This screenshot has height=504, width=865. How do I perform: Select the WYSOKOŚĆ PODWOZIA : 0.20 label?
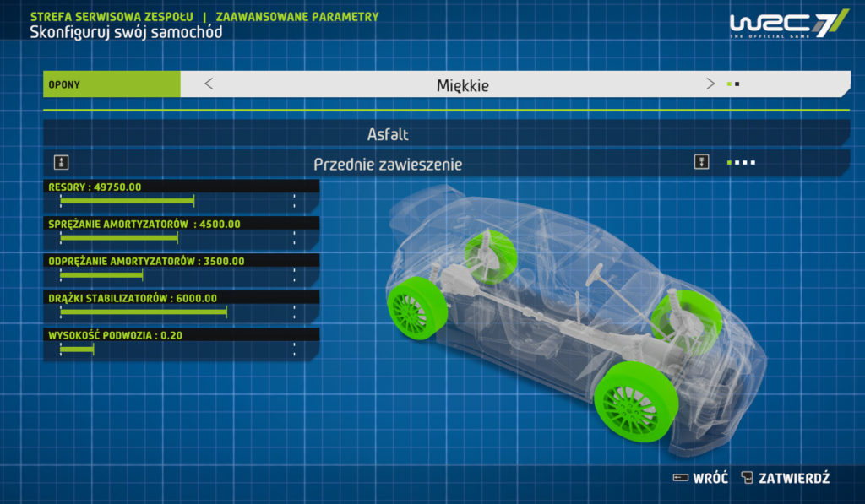click(x=115, y=335)
